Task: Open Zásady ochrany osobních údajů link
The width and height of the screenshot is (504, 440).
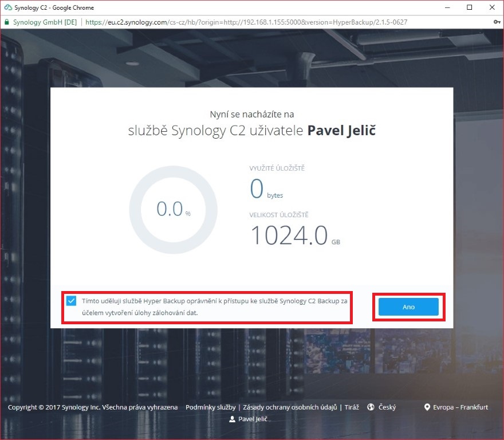Action: point(290,407)
